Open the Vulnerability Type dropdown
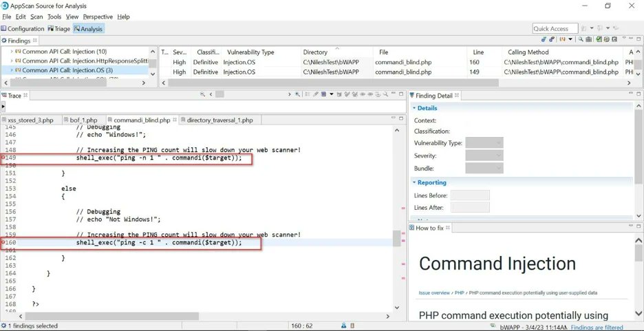 coord(484,143)
